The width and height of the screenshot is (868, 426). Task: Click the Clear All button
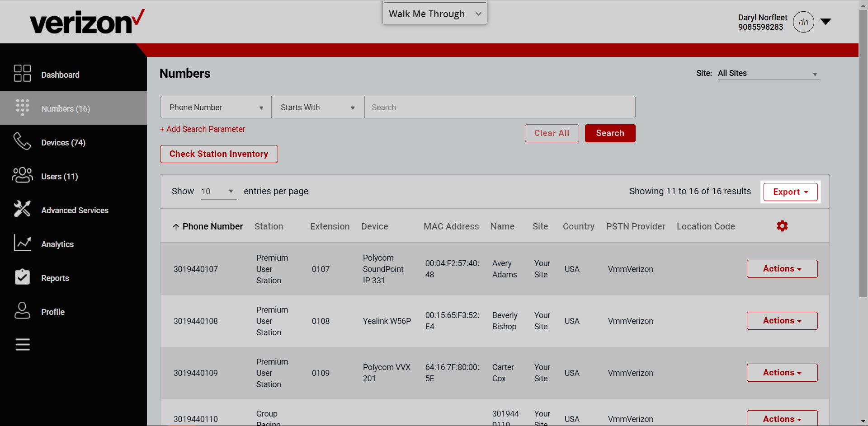[552, 133]
